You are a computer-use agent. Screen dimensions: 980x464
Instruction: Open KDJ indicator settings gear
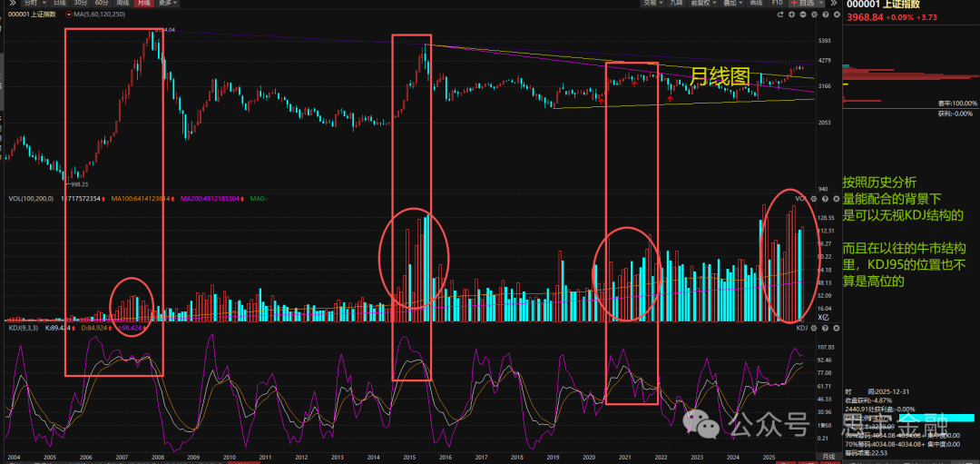click(x=814, y=328)
